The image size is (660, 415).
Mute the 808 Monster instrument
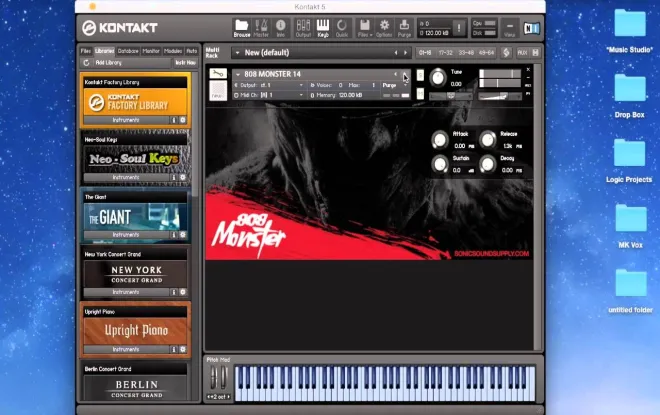(x=420, y=93)
